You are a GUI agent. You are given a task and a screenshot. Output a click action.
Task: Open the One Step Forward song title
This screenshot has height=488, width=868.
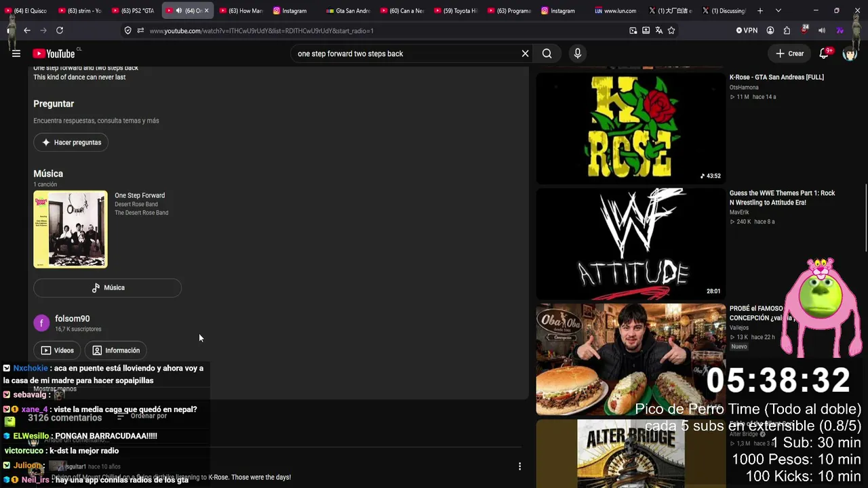tap(140, 195)
